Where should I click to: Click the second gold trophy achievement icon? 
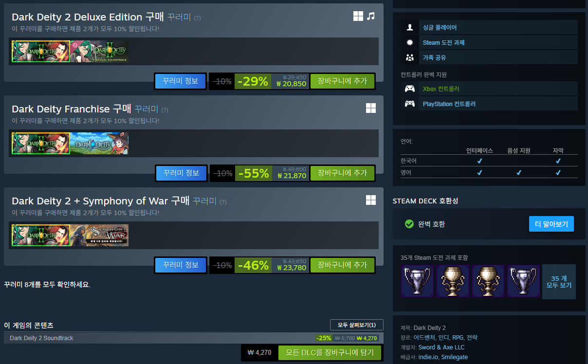tap(488, 281)
